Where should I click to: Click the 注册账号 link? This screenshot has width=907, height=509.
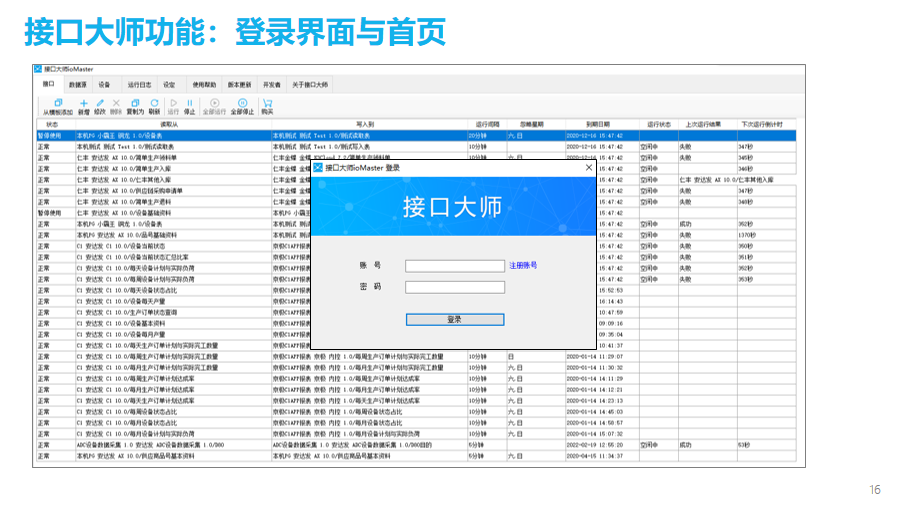tap(523, 265)
